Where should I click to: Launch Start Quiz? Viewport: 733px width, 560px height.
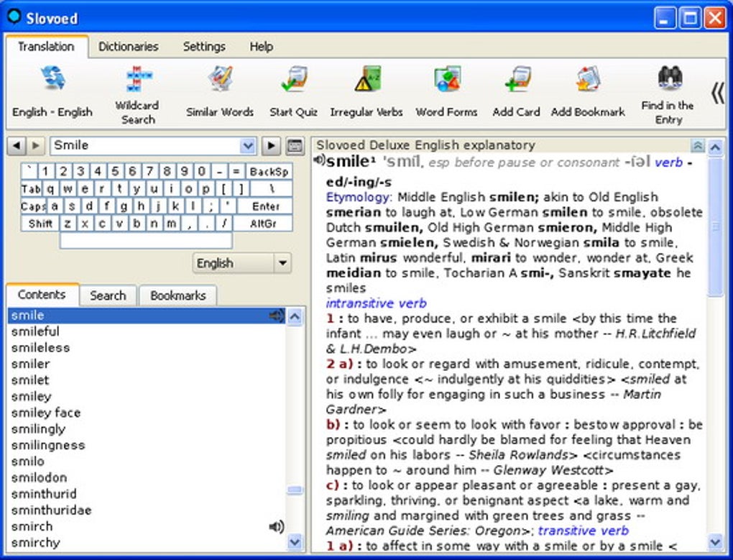click(294, 91)
